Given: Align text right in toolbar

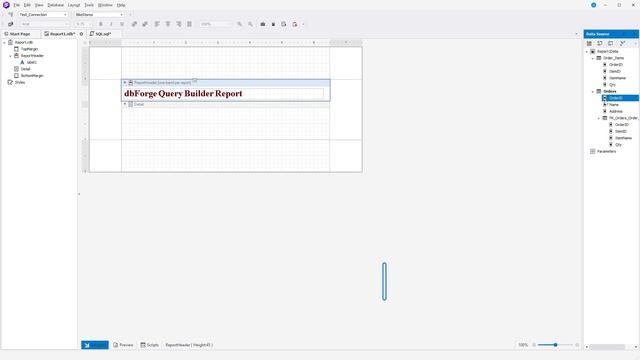Looking at the screenshot, I should pyautogui.click(x=179, y=24).
